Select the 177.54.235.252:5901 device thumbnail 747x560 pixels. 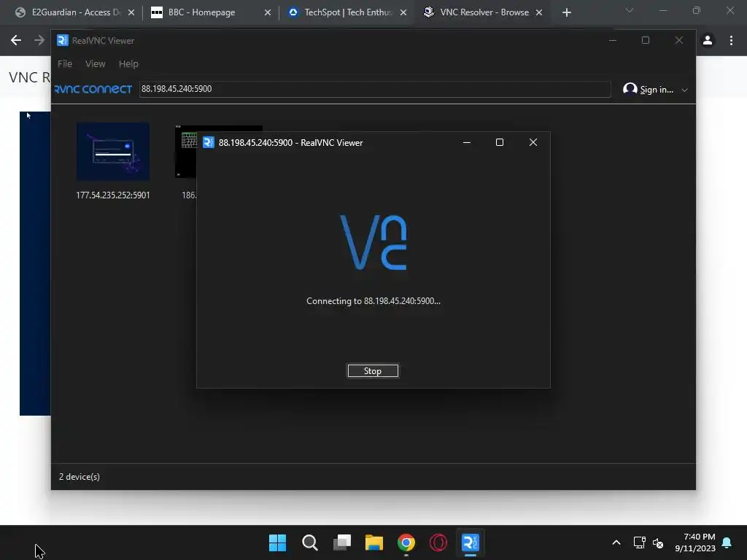(x=113, y=152)
